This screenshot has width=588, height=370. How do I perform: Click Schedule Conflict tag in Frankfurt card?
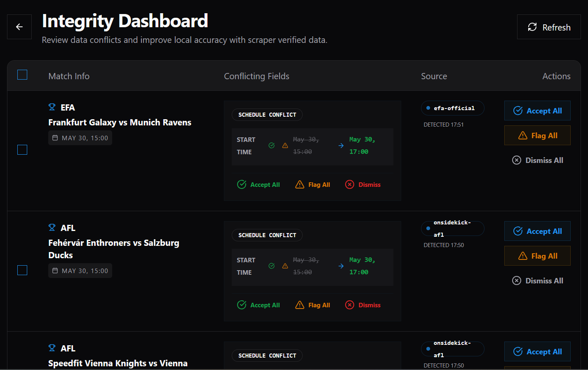coord(267,115)
